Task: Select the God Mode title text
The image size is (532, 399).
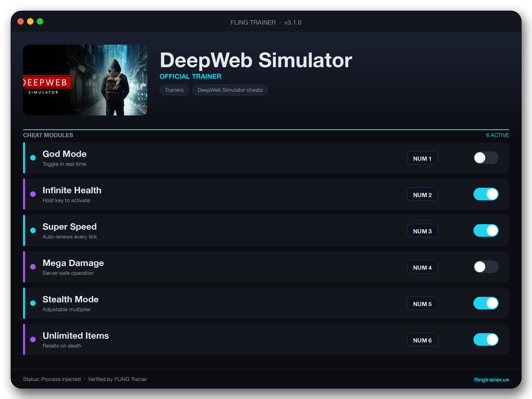Action: [65, 154]
